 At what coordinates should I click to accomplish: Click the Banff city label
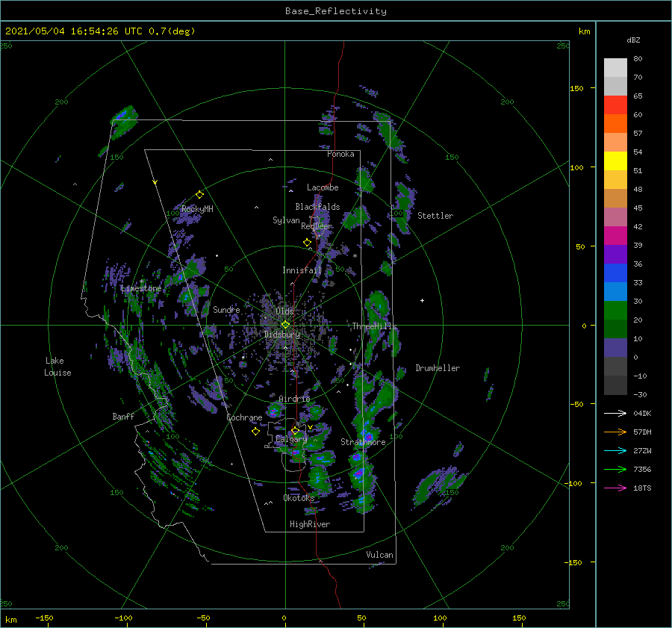pyautogui.click(x=123, y=416)
